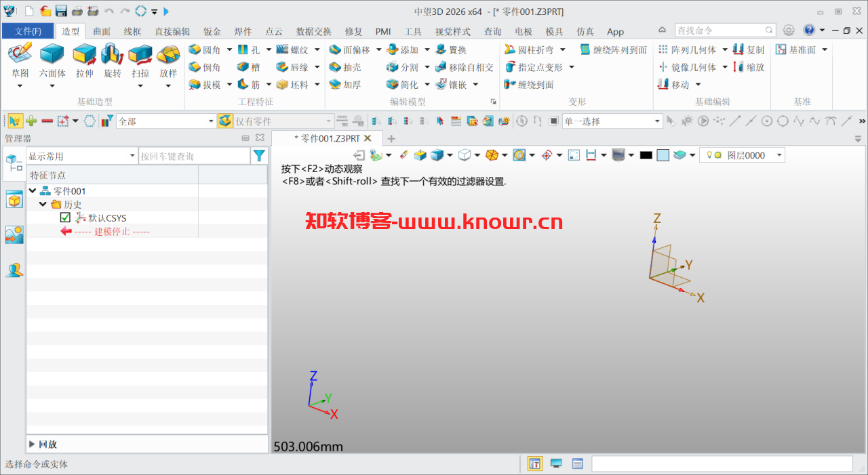The image size is (868, 475).
Task: Open settings gear near search box
Action: pos(789,30)
